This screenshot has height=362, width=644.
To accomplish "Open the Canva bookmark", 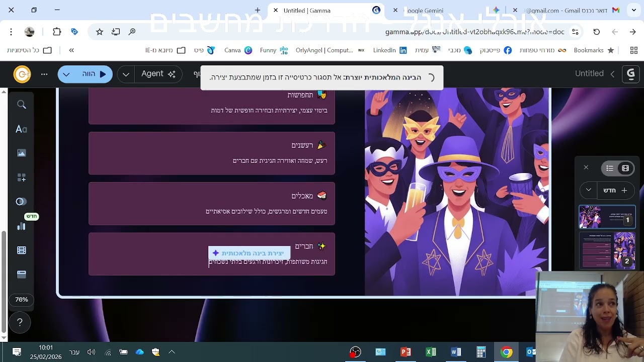I will [x=238, y=50].
